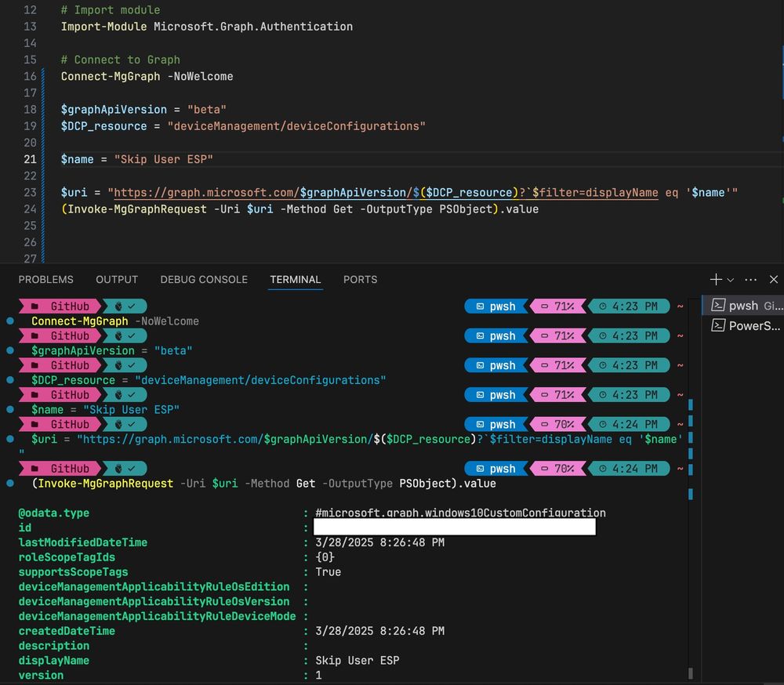Image resolution: width=784 pixels, height=685 pixels.
Task: Click editor line number 21
Action: 30,160
